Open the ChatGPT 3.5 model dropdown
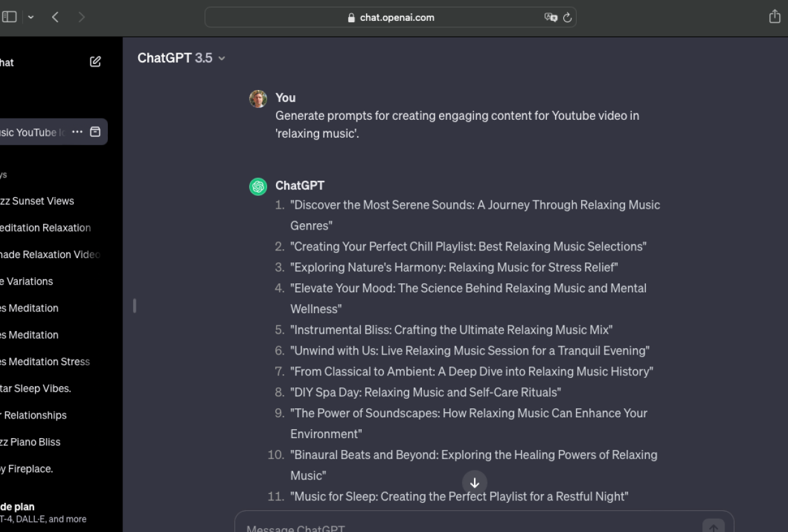Viewport: 788px width, 532px height. tap(181, 58)
